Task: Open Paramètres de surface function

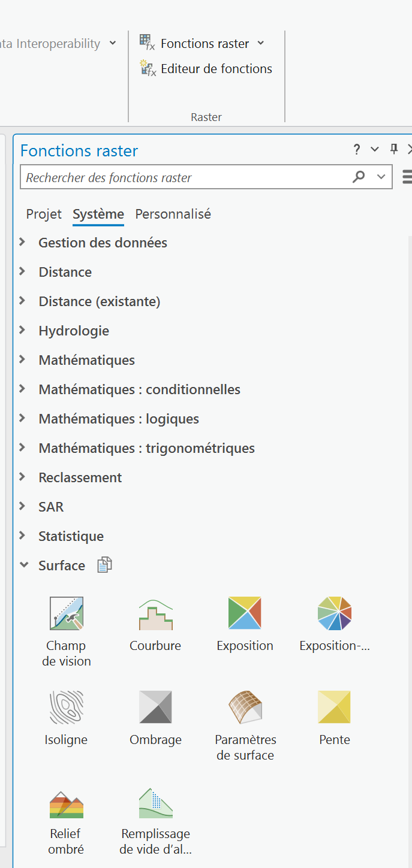Action: (245, 707)
